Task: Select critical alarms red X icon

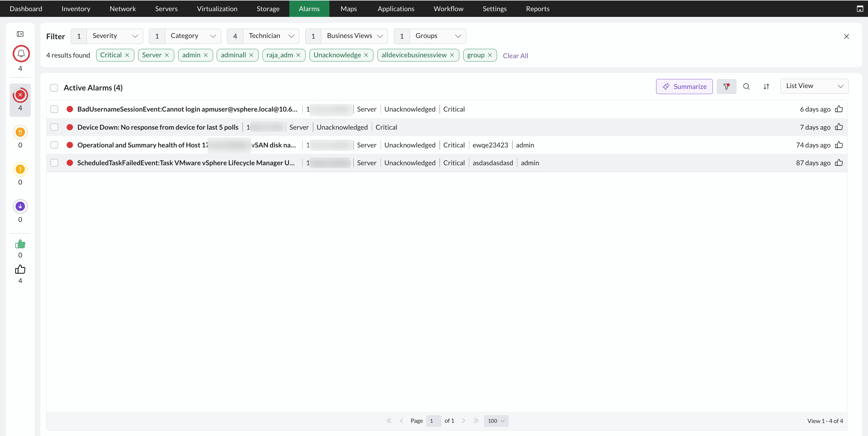Action: click(x=20, y=95)
